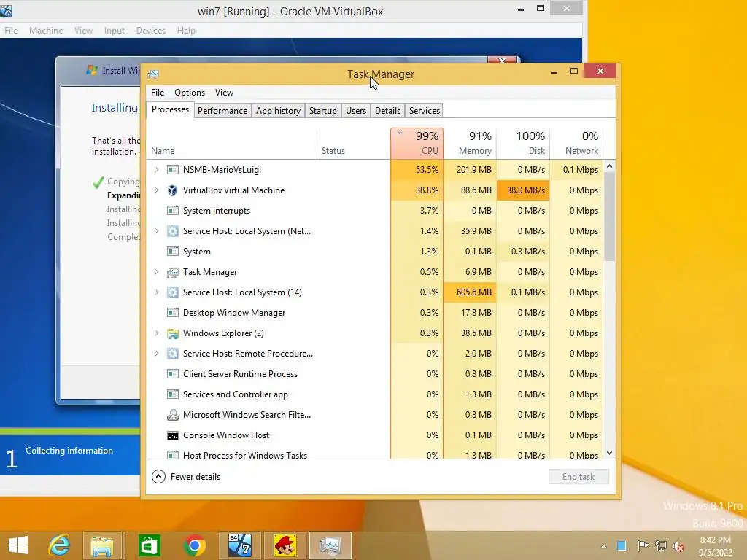Click the NSMB-MarioVsLuigi process icon
This screenshot has height=560, width=747.
172,169
